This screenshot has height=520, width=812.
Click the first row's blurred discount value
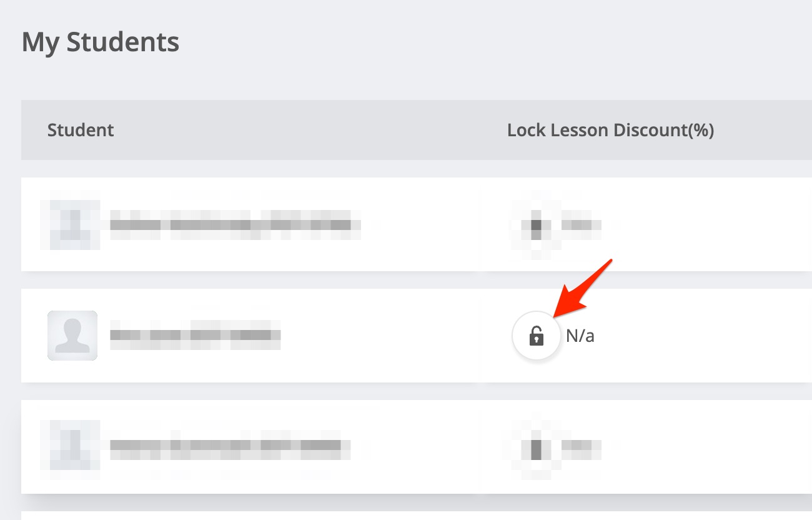click(580, 225)
